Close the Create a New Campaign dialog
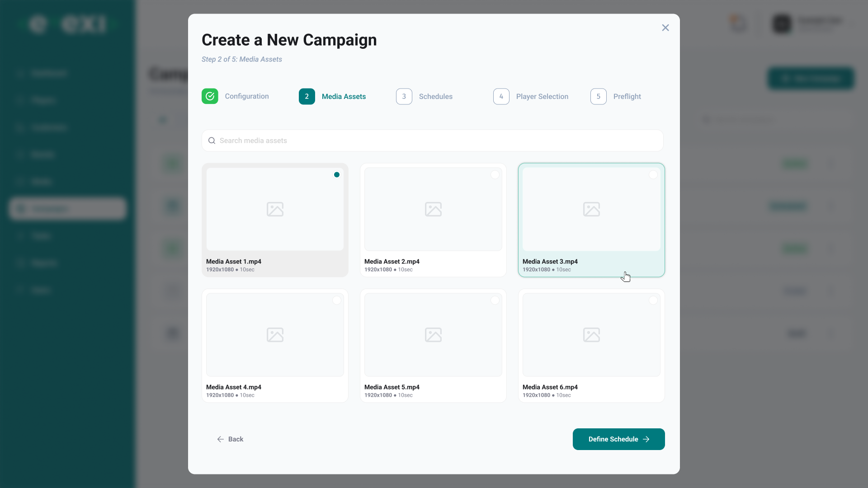The width and height of the screenshot is (868, 488). coord(665,28)
